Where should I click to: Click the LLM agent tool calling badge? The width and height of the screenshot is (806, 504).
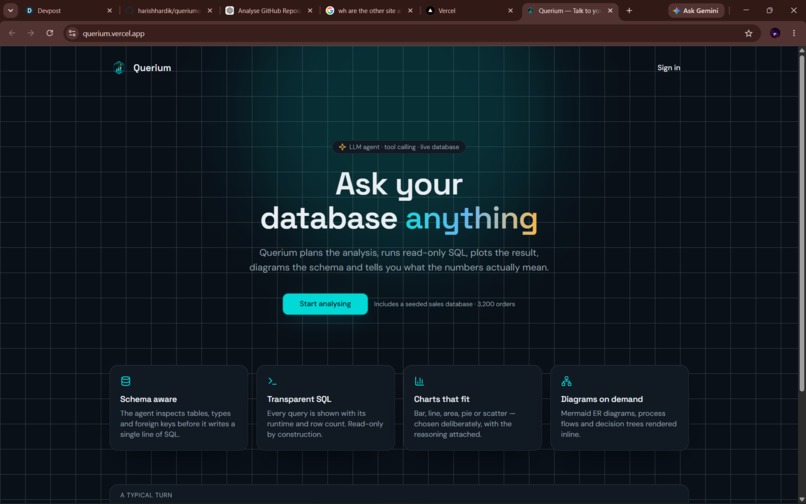click(399, 147)
